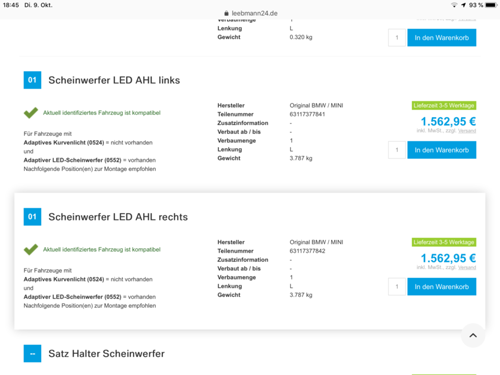500x375 pixels.
Task: Add Scheinwerfer LED AHL rechts to Warenkorb
Action: point(442,287)
